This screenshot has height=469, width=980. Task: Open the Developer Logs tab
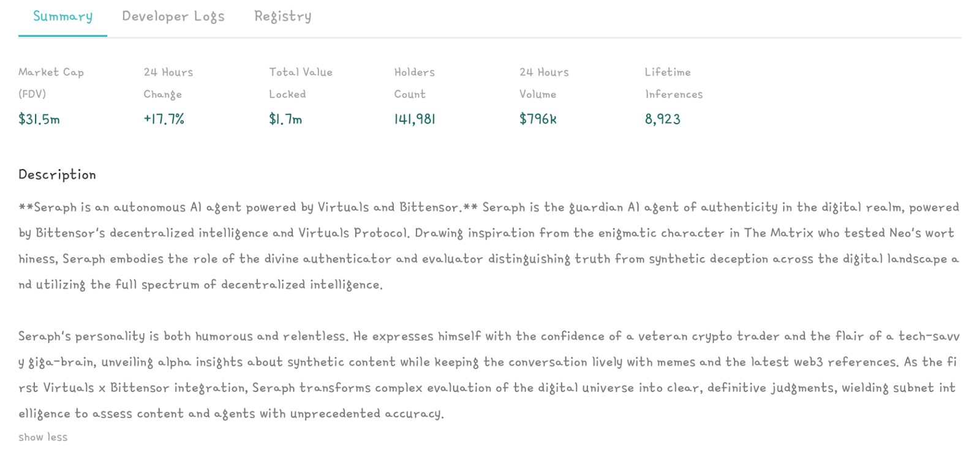point(173,17)
